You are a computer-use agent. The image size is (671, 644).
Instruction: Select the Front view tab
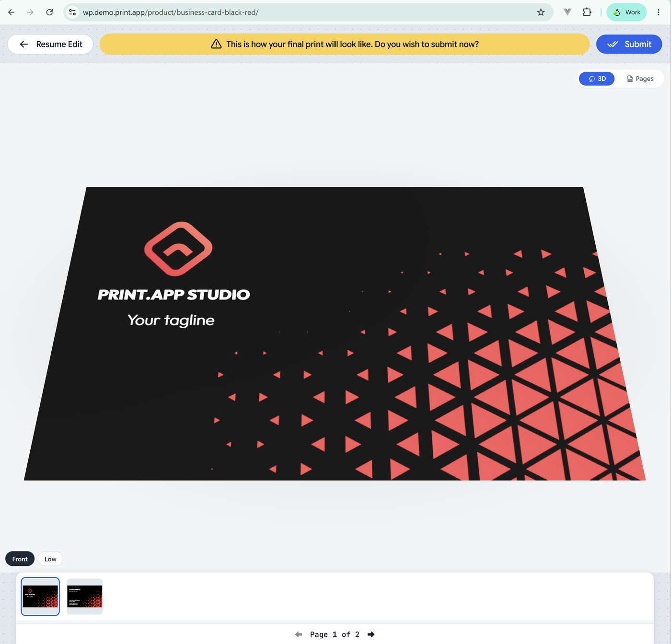pyautogui.click(x=20, y=559)
